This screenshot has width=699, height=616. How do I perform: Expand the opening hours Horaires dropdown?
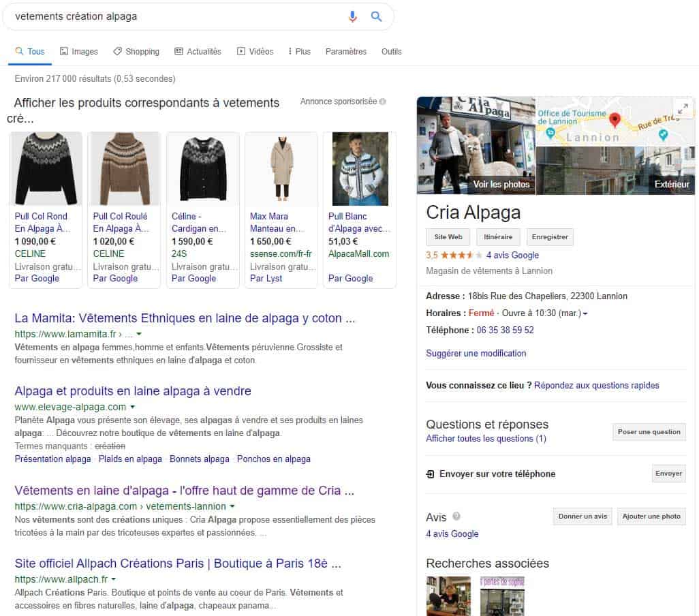[585, 314]
